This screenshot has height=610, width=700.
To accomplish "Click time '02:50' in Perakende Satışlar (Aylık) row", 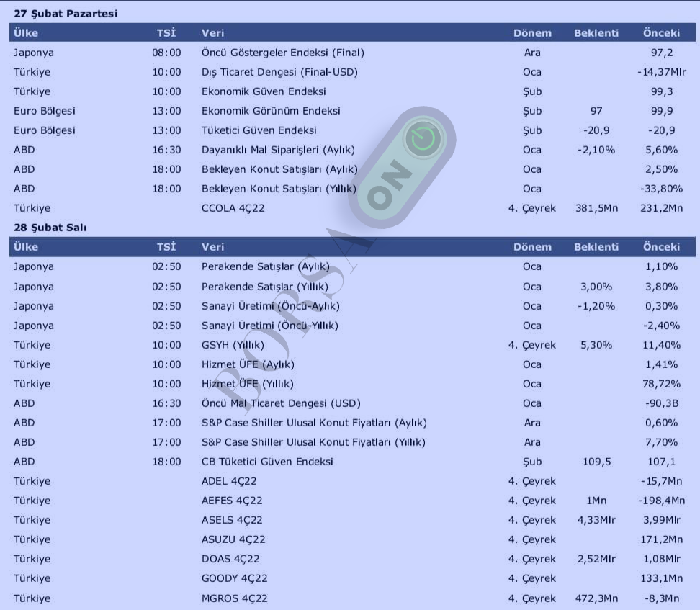I will [x=166, y=266].
